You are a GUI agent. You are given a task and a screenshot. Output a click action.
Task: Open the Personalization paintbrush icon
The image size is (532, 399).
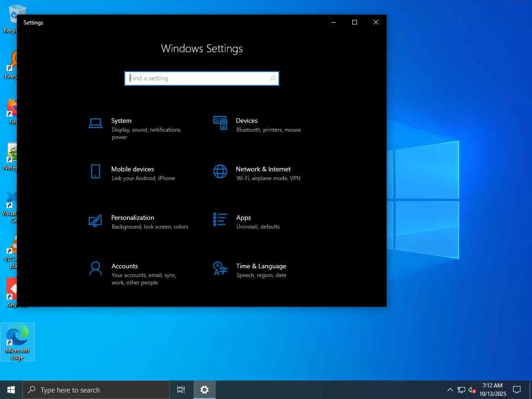tap(96, 220)
